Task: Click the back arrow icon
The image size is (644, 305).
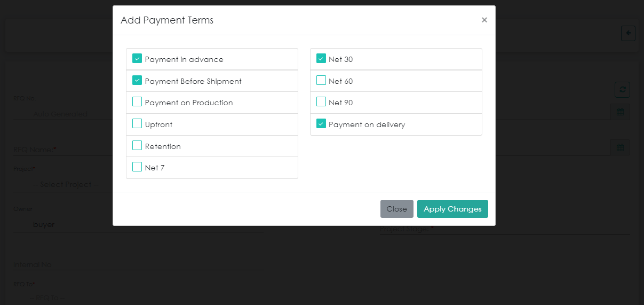Action: tap(628, 33)
